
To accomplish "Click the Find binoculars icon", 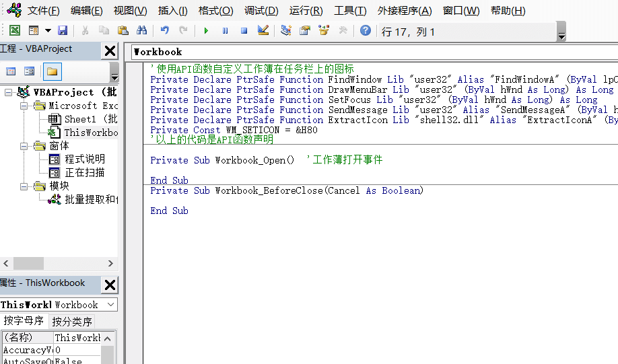I will click(x=141, y=30).
